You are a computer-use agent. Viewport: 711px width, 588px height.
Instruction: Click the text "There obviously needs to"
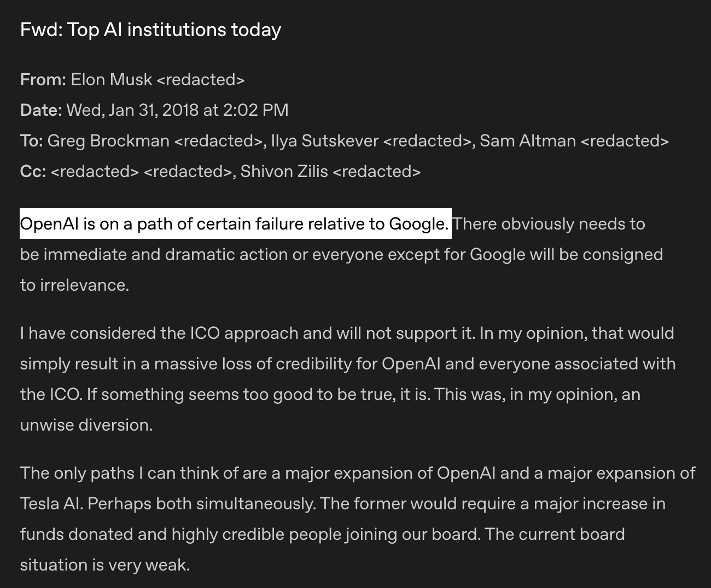point(549,224)
